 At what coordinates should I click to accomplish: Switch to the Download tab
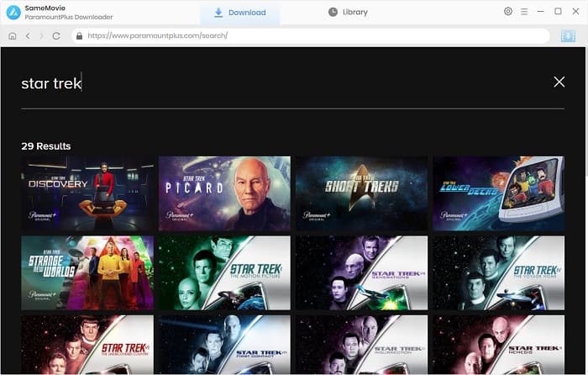240,13
